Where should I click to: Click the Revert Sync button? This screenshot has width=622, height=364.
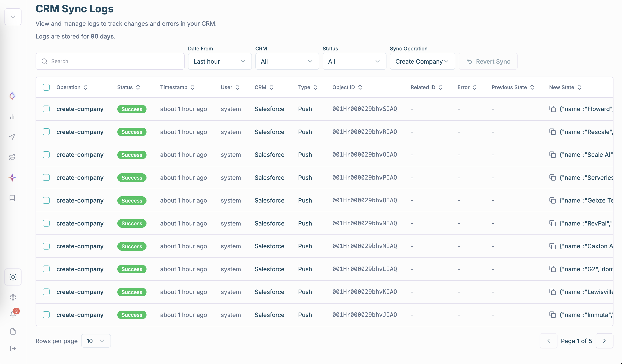point(488,61)
